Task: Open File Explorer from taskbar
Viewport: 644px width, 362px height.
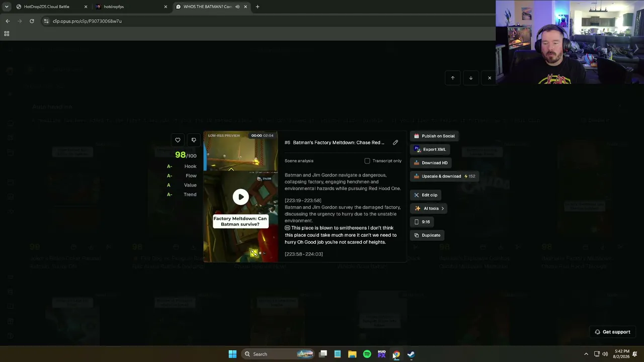Action: pos(352,354)
